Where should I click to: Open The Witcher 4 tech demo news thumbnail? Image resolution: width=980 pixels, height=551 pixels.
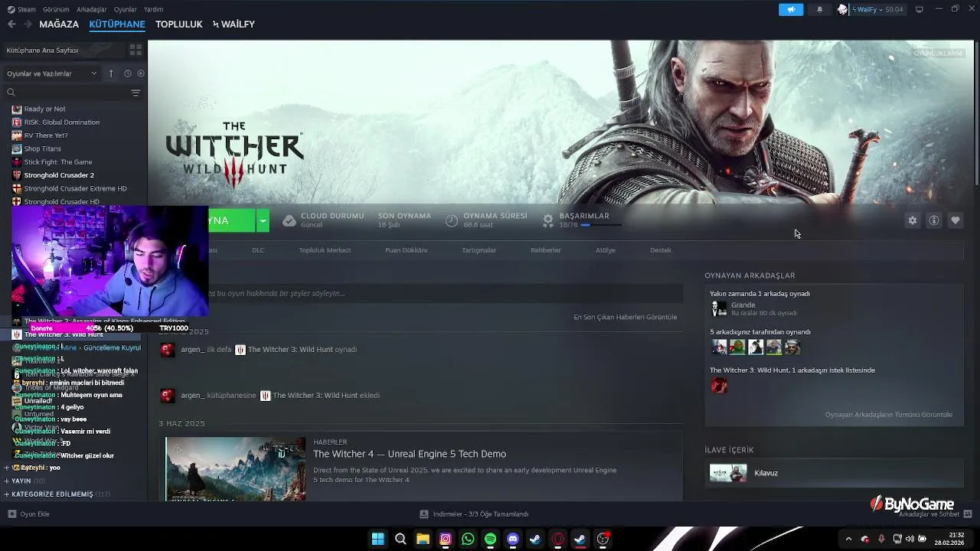235,469
